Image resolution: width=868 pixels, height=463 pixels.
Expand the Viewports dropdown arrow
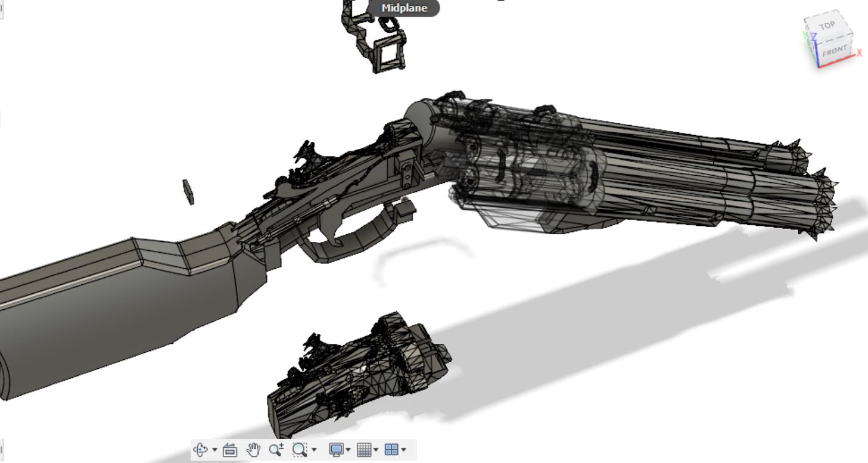404,450
